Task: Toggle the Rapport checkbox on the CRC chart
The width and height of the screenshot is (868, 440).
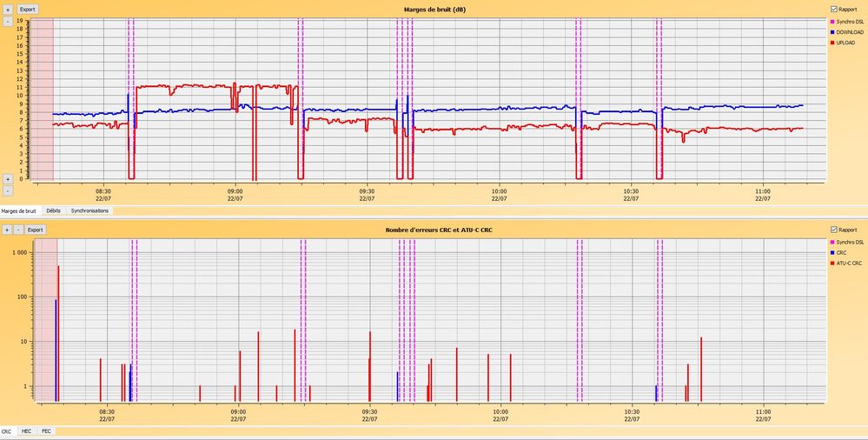Action: pyautogui.click(x=834, y=230)
